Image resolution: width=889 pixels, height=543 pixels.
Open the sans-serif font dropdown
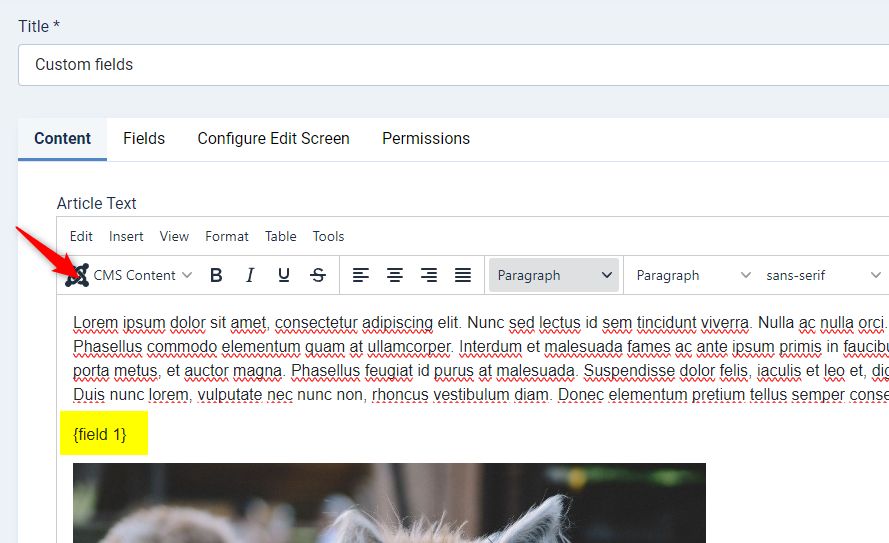[823, 275]
